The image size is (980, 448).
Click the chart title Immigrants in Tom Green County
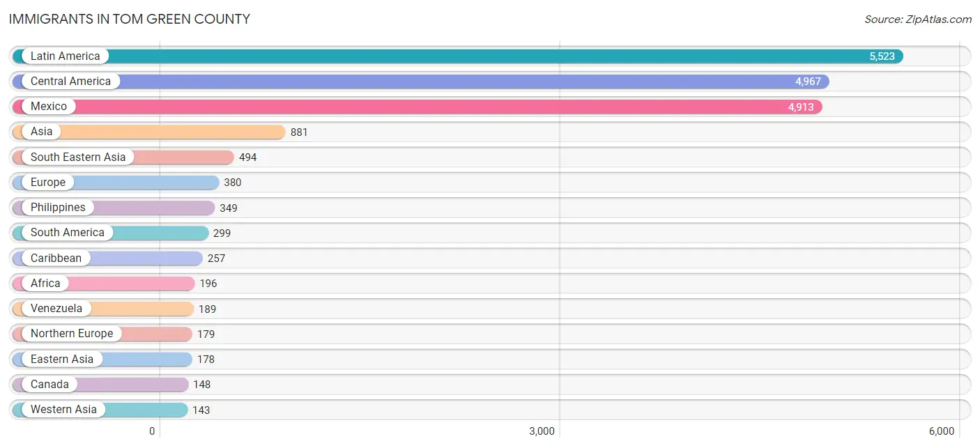[130, 19]
